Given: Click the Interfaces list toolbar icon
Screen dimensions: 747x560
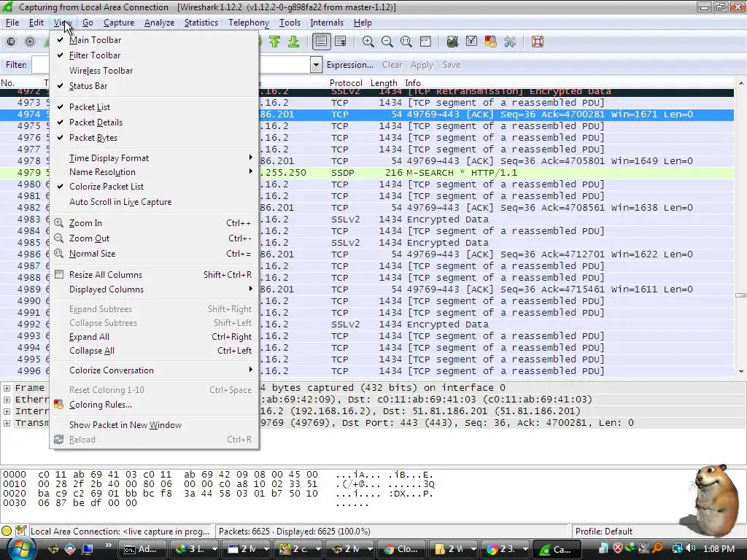Looking at the screenshot, I should tap(11, 42).
